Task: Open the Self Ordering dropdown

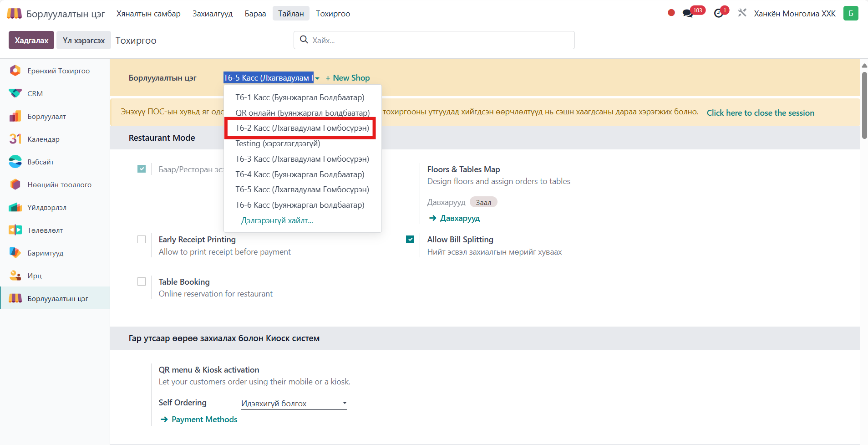Action: pos(294,403)
